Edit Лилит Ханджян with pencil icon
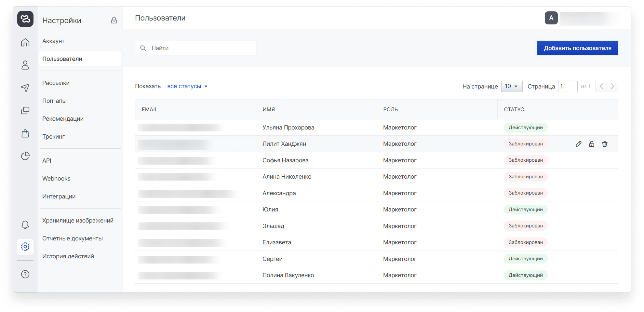 578,144
